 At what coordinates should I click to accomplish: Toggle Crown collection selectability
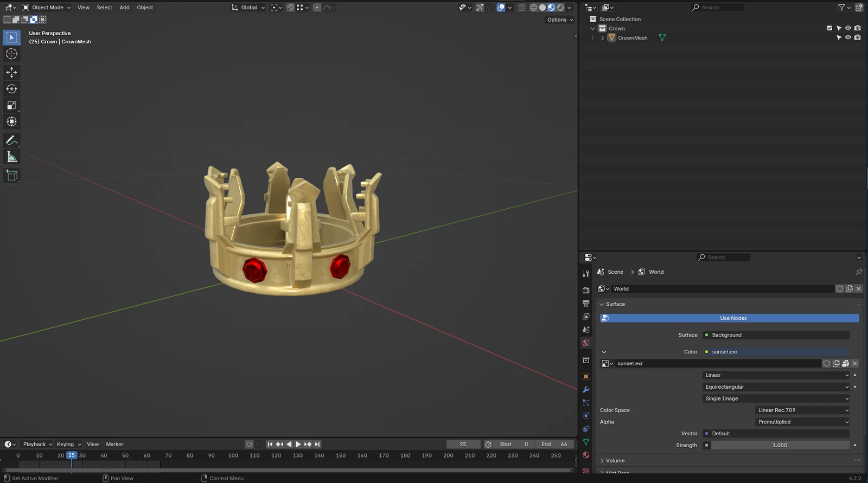839,28
